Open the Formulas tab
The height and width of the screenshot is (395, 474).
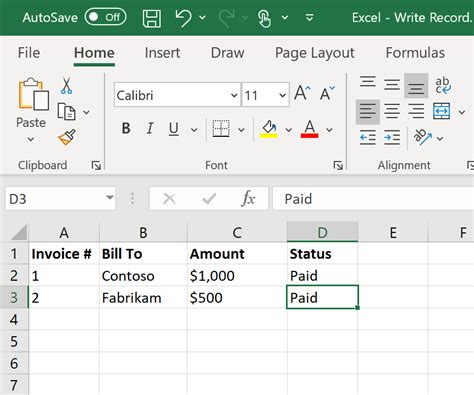tap(415, 53)
